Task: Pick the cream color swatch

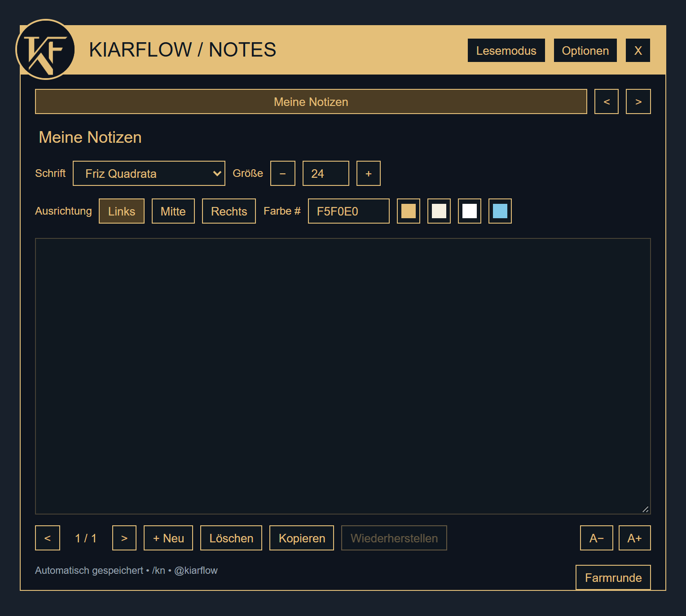Action: (x=439, y=211)
